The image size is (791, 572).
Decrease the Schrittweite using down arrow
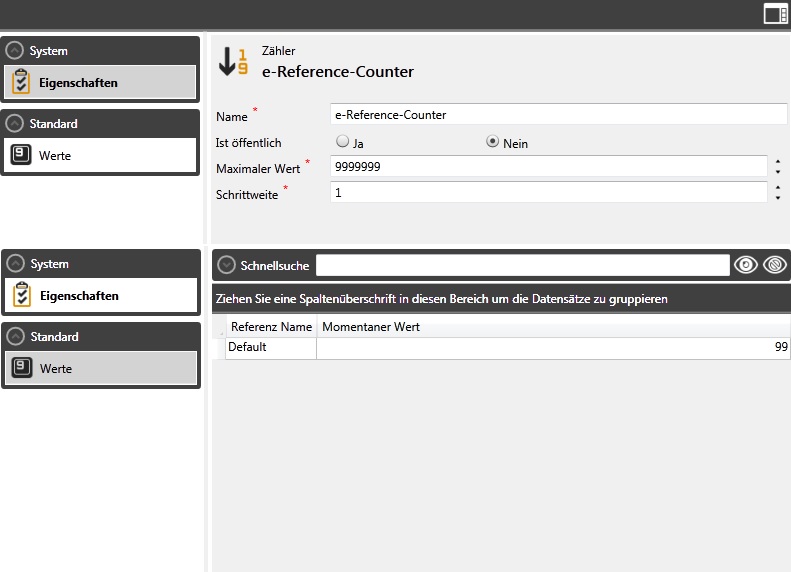coord(778,197)
